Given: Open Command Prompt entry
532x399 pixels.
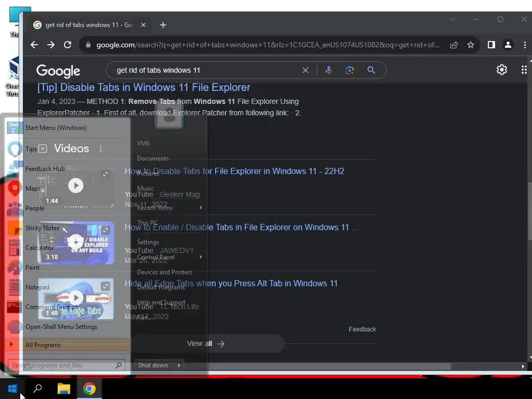Looking at the screenshot, I should click(68, 307).
